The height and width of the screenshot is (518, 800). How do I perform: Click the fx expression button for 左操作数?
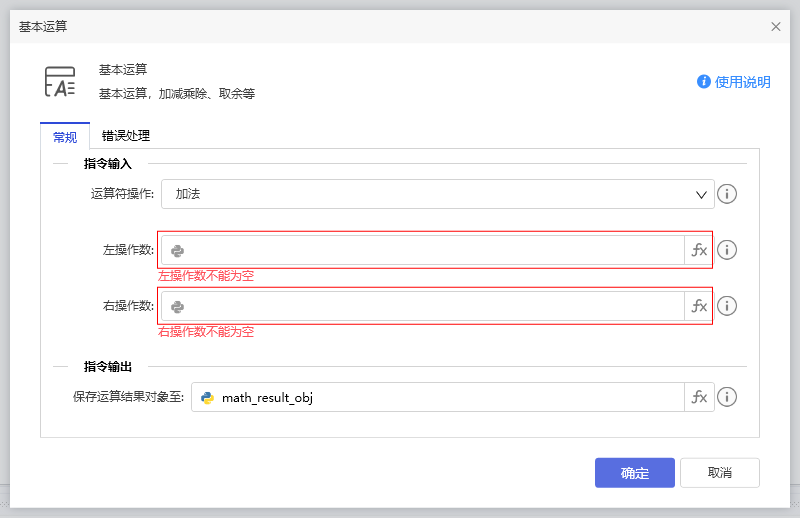tap(699, 250)
